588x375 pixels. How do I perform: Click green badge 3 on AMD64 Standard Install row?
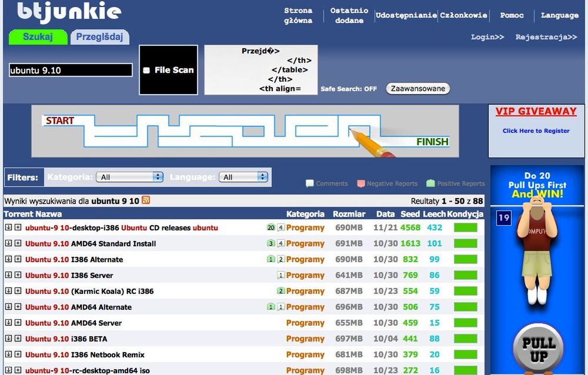coord(270,243)
